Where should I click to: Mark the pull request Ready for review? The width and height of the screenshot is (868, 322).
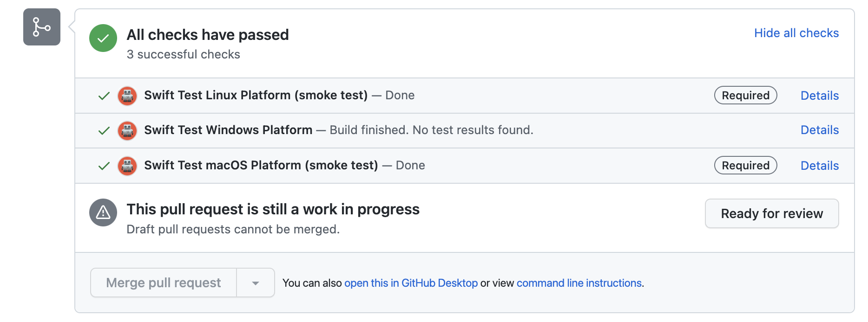(772, 213)
